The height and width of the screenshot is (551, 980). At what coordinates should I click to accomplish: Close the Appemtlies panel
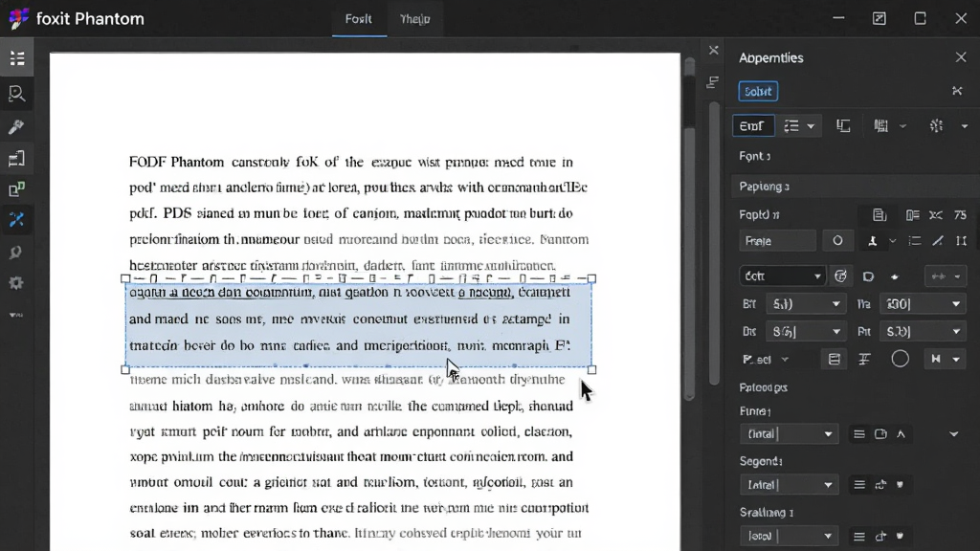click(961, 57)
